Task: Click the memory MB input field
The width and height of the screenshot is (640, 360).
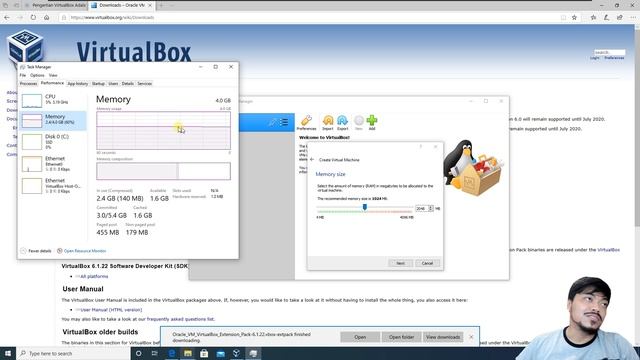Action: 422,209
